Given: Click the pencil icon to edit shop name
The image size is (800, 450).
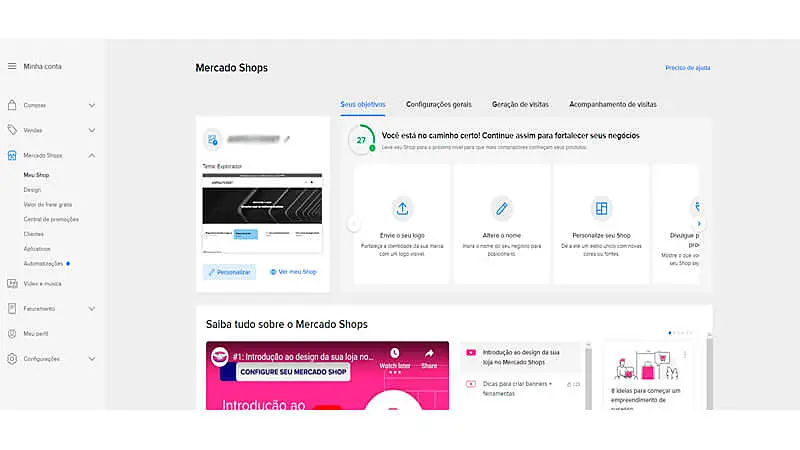Looking at the screenshot, I should [287, 139].
